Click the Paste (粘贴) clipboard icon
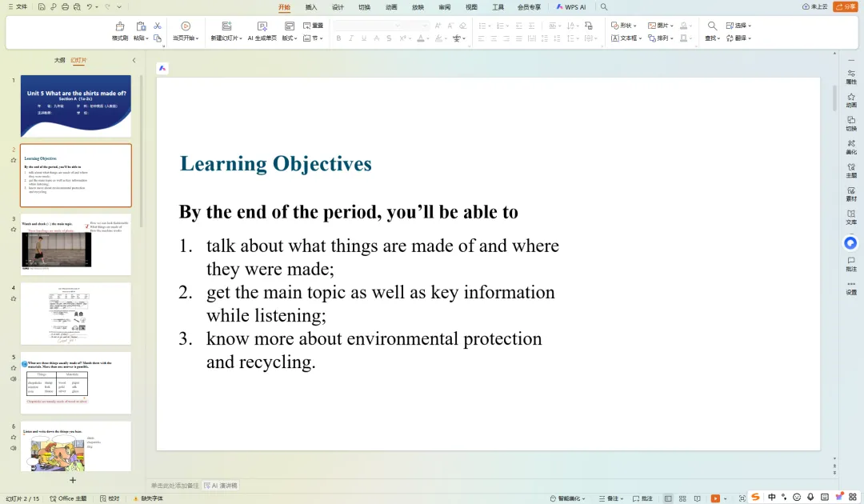 [x=141, y=26]
